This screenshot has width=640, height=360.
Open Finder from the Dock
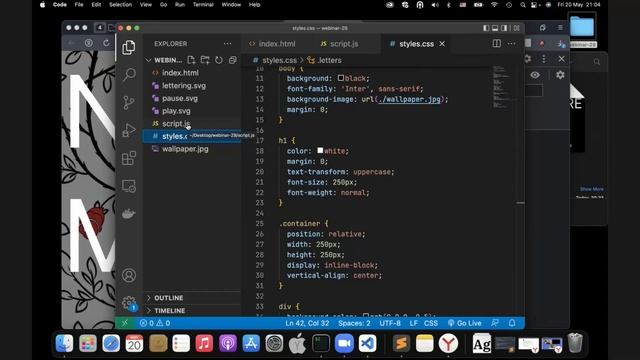(x=64, y=343)
